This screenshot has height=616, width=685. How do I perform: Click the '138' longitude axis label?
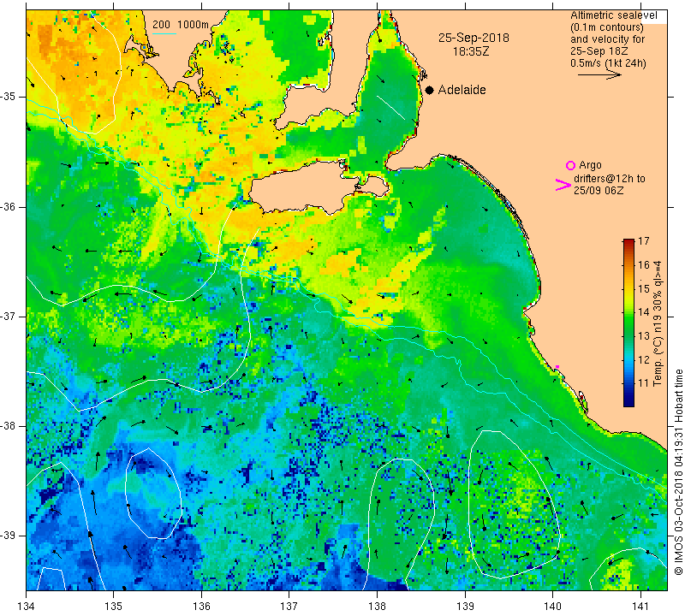[377, 607]
